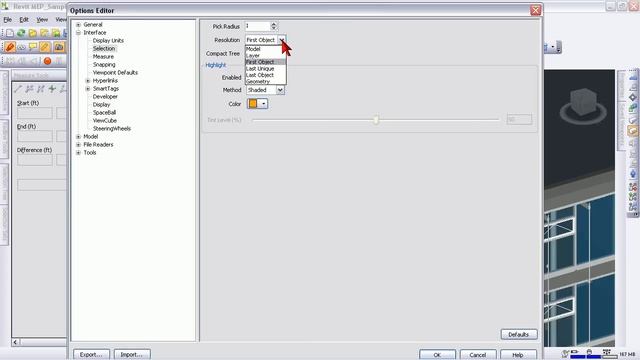Select Display under SmartTags in tree
The image size is (640, 360).
[x=102, y=105]
